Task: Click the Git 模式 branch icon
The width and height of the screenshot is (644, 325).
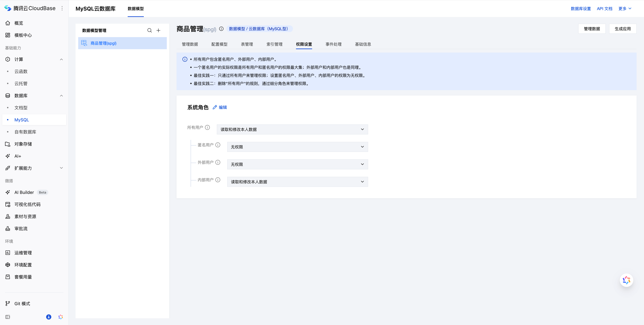Action: [8, 304]
